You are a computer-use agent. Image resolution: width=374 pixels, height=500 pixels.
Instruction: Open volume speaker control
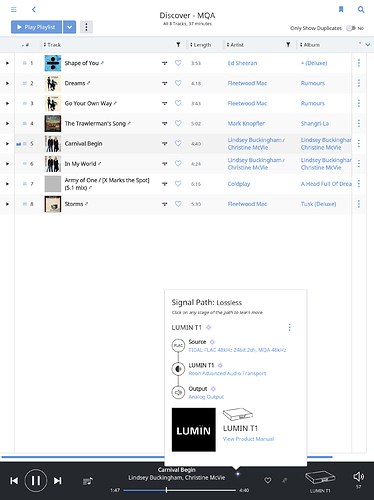(x=358, y=477)
